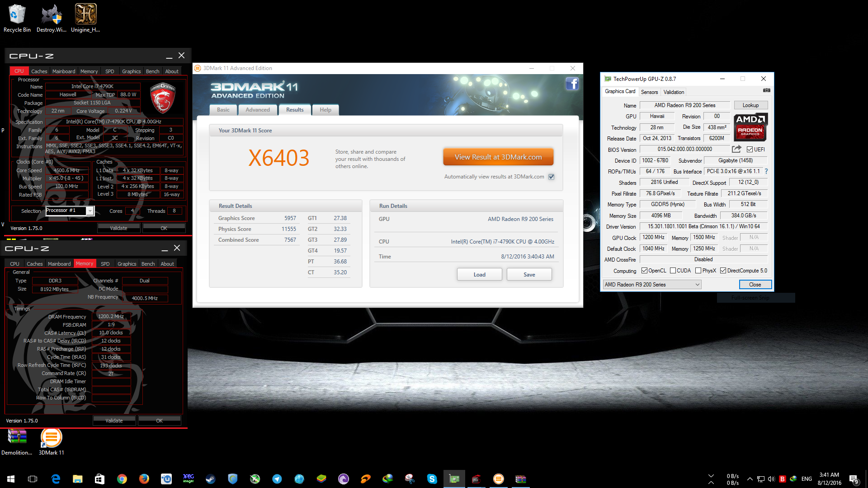Open the Demolition... archive icon on desktop
This screenshot has width=868, height=488.
(17, 441)
